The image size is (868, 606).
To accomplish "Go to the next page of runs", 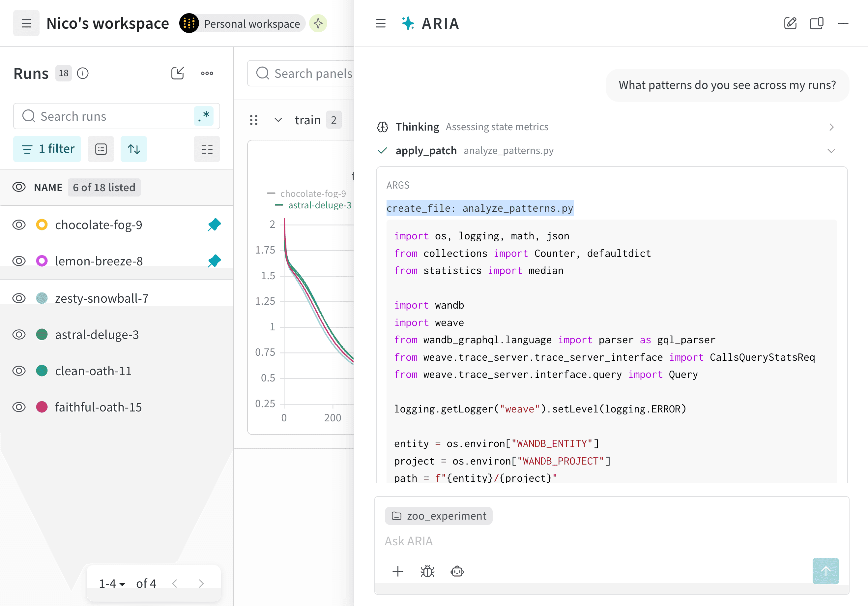I will point(201,584).
